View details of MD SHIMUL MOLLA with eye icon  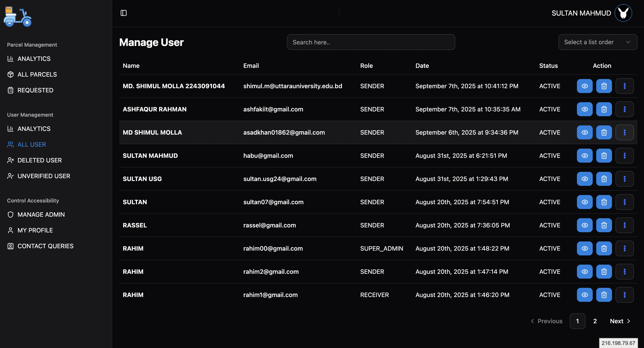585,132
